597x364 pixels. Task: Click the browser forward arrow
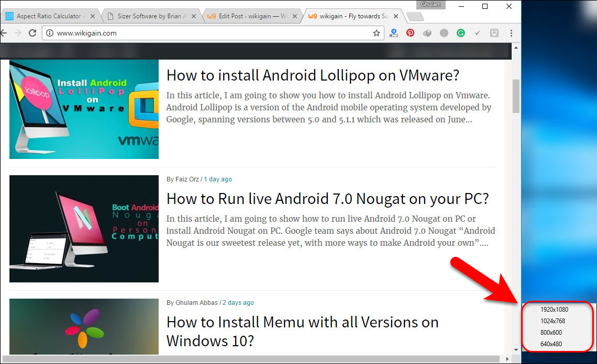(17, 33)
